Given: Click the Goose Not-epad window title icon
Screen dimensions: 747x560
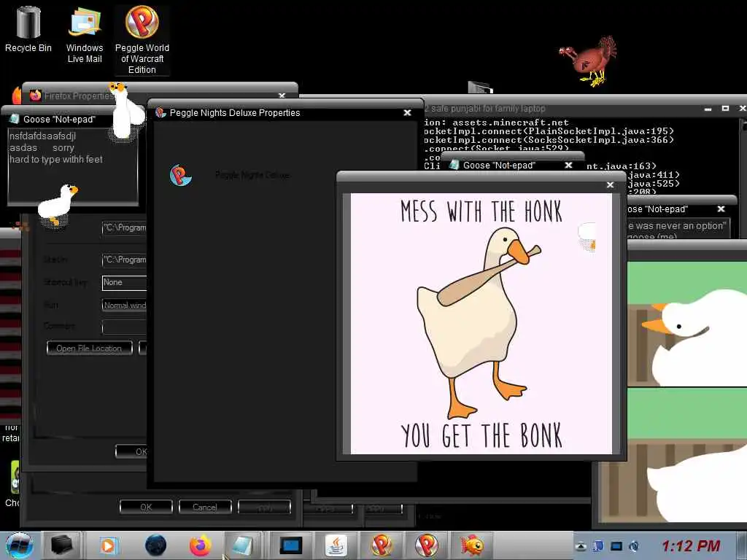Looking at the screenshot, I should [x=15, y=119].
